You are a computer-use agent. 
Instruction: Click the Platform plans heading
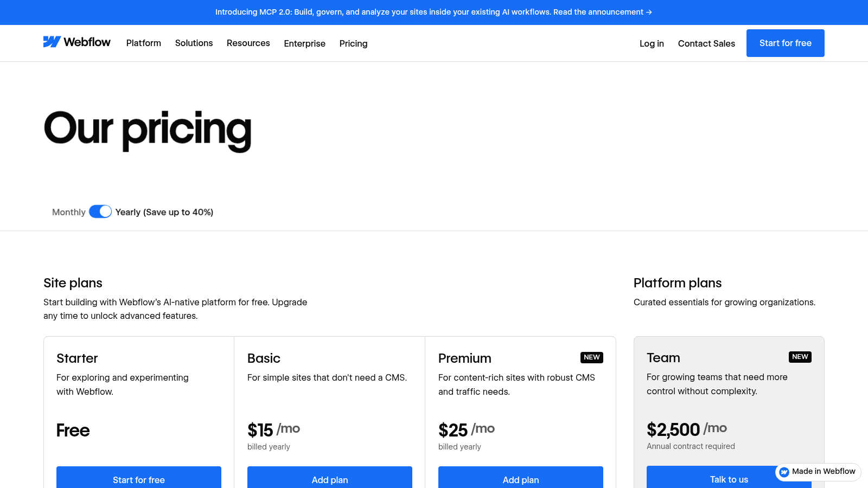[678, 283]
